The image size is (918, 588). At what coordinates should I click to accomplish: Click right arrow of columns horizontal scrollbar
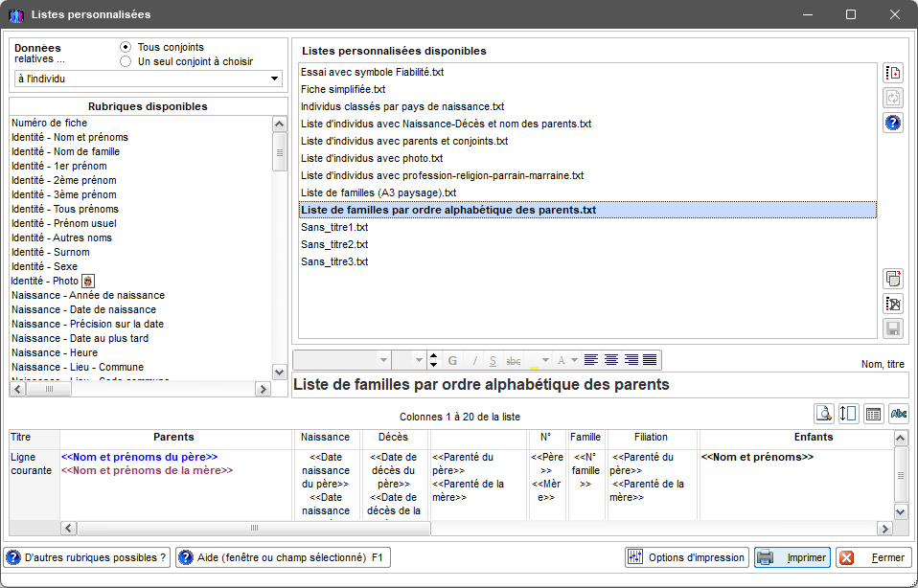884,529
